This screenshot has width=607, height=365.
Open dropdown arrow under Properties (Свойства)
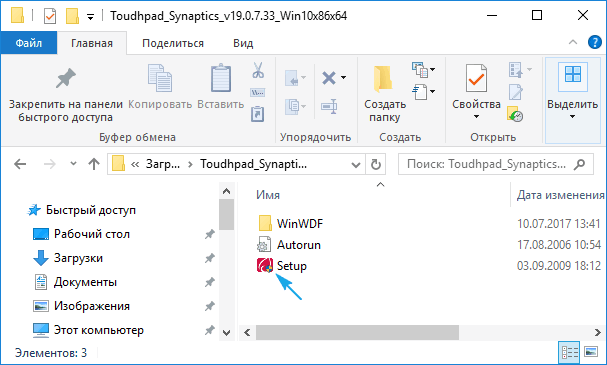point(476,117)
